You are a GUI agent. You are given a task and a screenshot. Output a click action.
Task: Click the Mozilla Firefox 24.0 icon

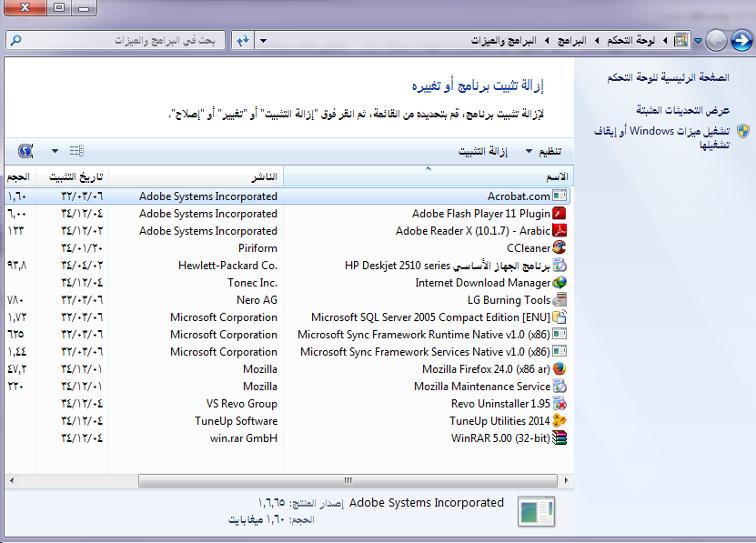pos(559,369)
